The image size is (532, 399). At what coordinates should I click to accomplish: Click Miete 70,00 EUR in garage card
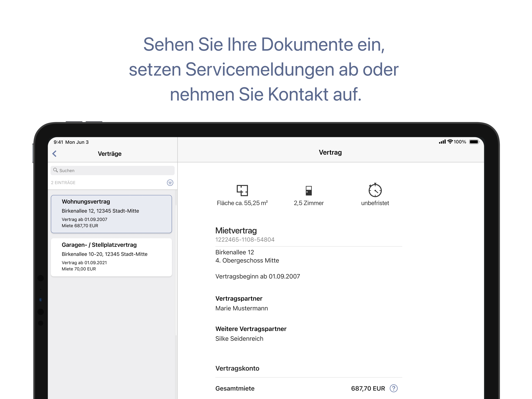pos(79,269)
